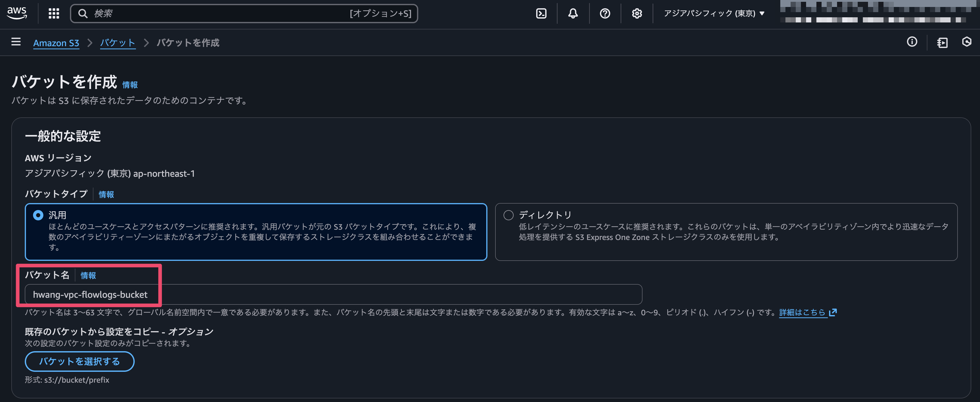The width and height of the screenshot is (980, 402).
Task: Open the help question mark icon
Action: [605, 13]
